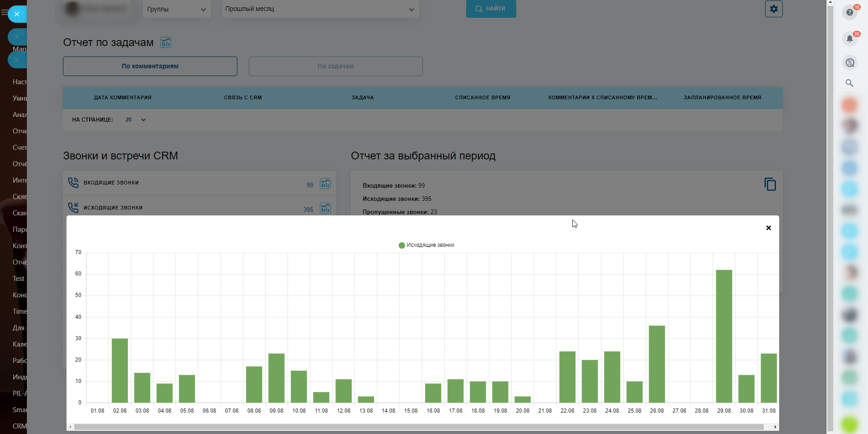Expand the Группы dropdown
Screen dimensions: 868x434
(176, 9)
